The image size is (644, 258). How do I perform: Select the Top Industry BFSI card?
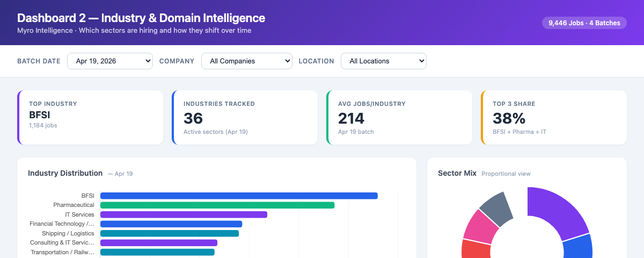(x=90, y=117)
